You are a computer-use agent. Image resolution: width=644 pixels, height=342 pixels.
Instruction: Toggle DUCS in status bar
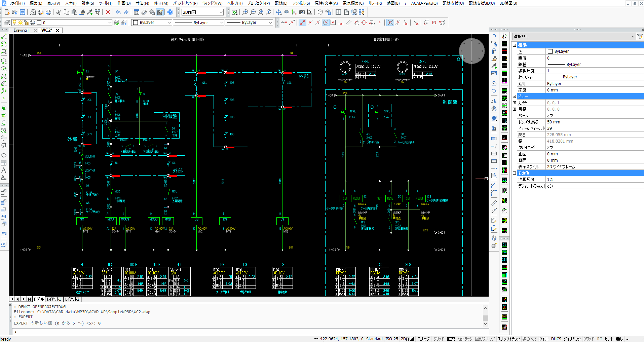click(x=556, y=339)
